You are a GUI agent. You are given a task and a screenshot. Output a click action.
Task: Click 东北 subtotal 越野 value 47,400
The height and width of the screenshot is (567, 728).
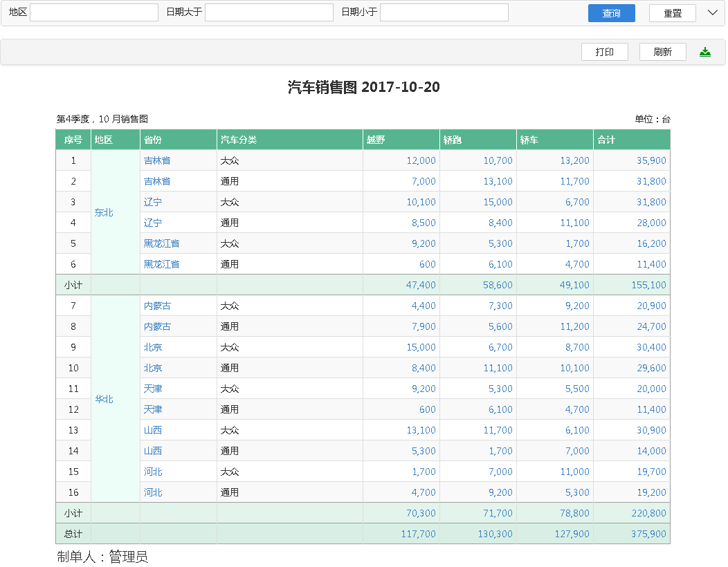[x=421, y=285]
